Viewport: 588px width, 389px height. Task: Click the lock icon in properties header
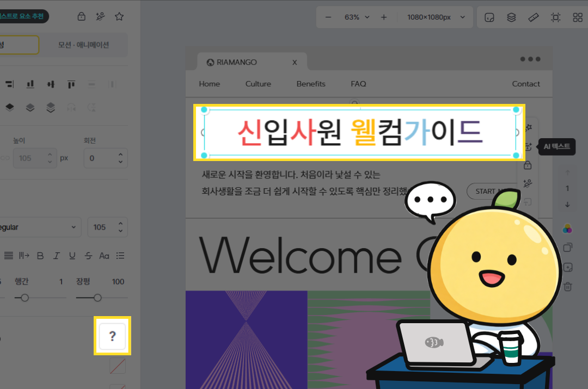click(x=81, y=16)
